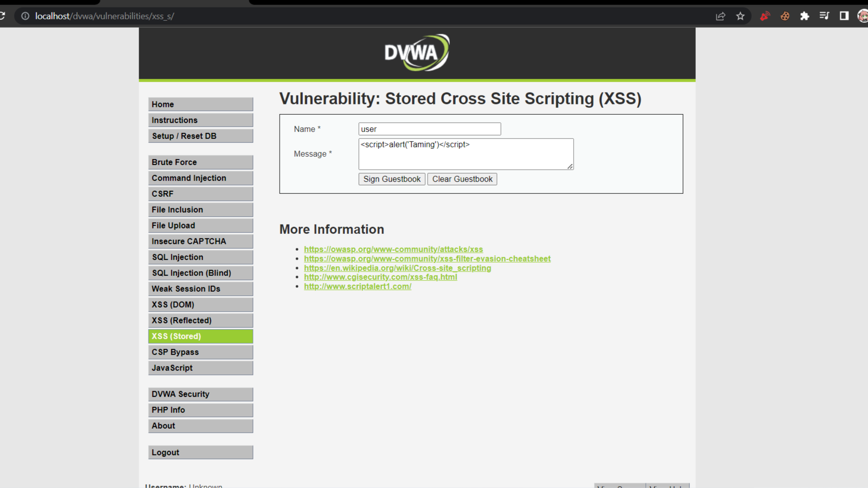
Task: Click the site info icon in address bar
Action: point(24,16)
